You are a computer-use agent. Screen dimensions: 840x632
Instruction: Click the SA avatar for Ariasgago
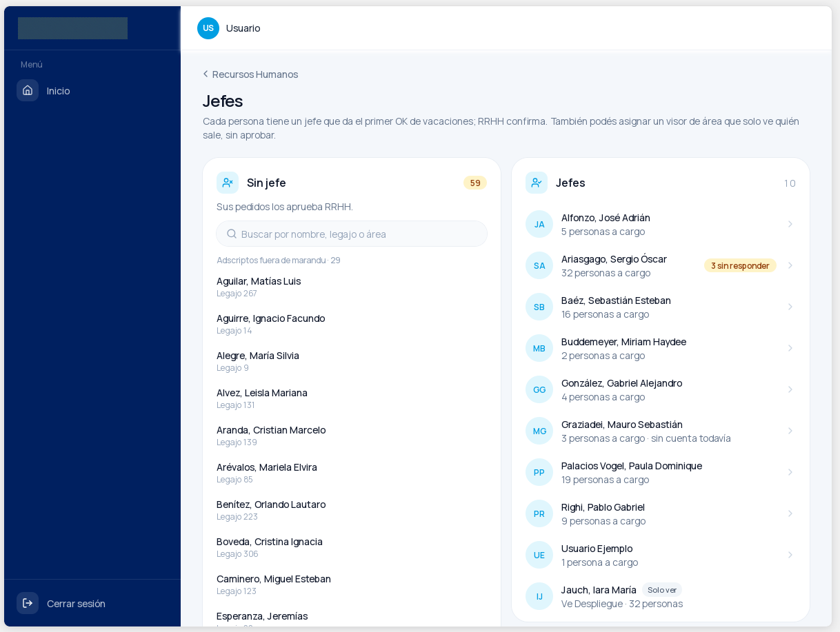(539, 265)
